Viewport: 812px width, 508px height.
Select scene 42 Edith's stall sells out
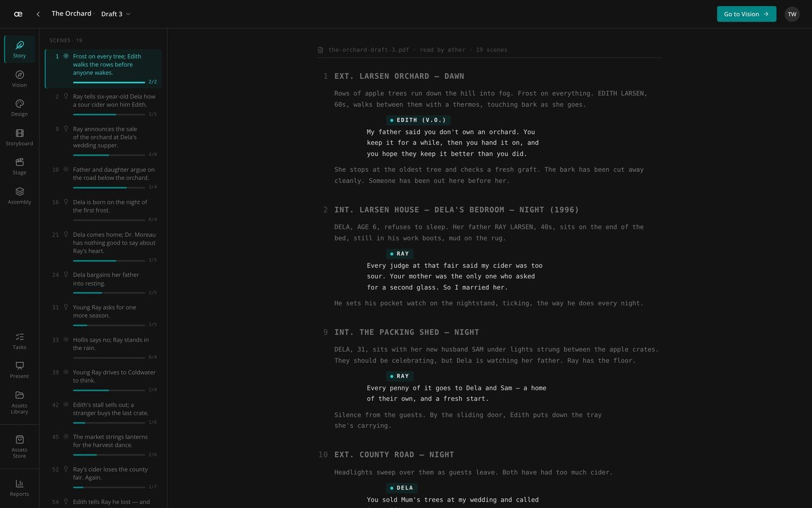pyautogui.click(x=103, y=413)
